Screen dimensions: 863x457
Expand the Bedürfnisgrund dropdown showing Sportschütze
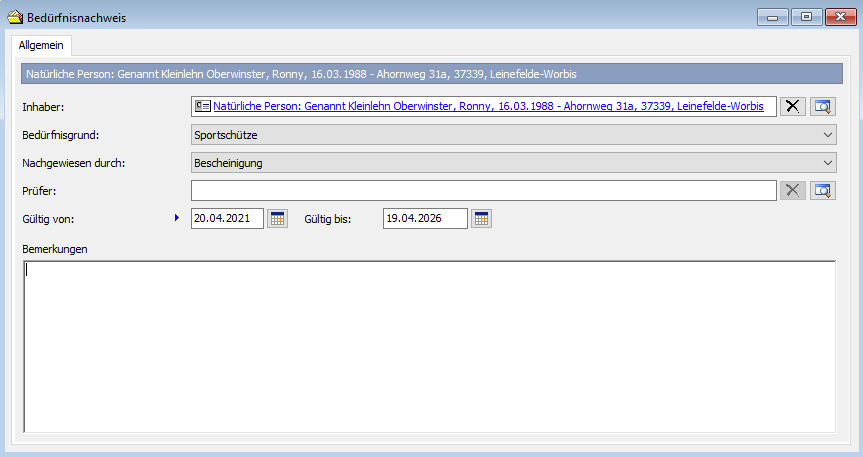click(513, 135)
